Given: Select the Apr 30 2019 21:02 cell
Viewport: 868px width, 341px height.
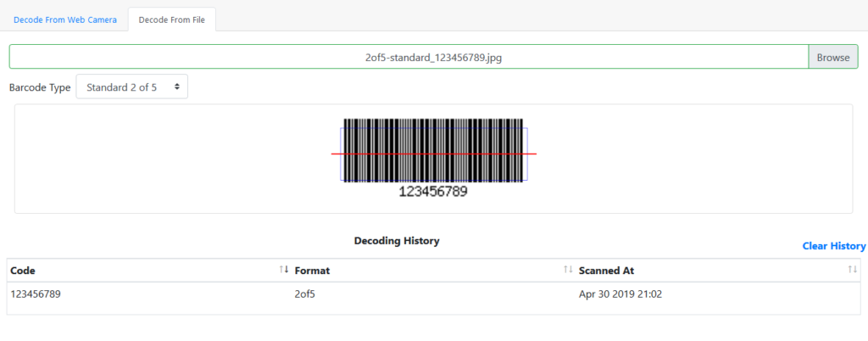Looking at the screenshot, I should click(x=718, y=294).
